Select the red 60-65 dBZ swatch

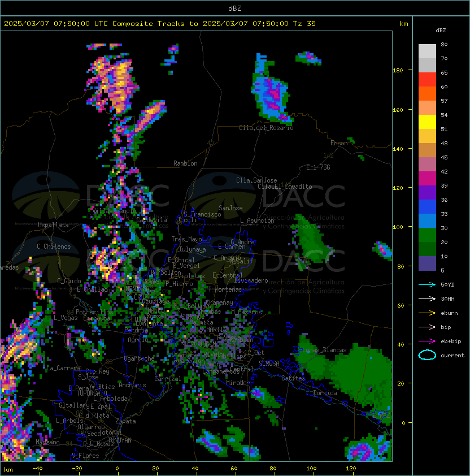point(427,80)
